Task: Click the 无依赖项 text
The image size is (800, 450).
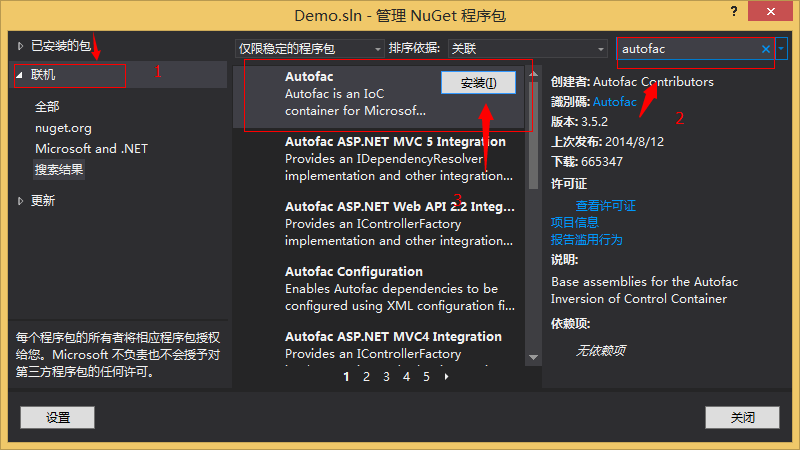Action: pos(601,351)
